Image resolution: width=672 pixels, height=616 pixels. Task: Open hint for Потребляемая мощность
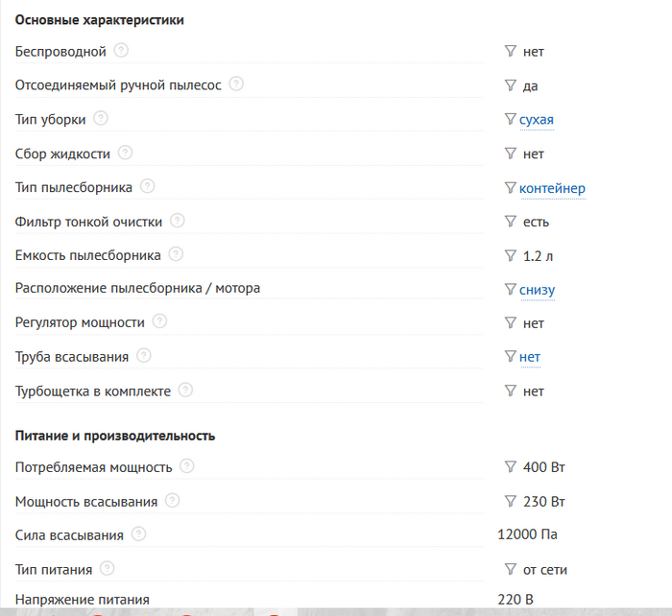[187, 466]
